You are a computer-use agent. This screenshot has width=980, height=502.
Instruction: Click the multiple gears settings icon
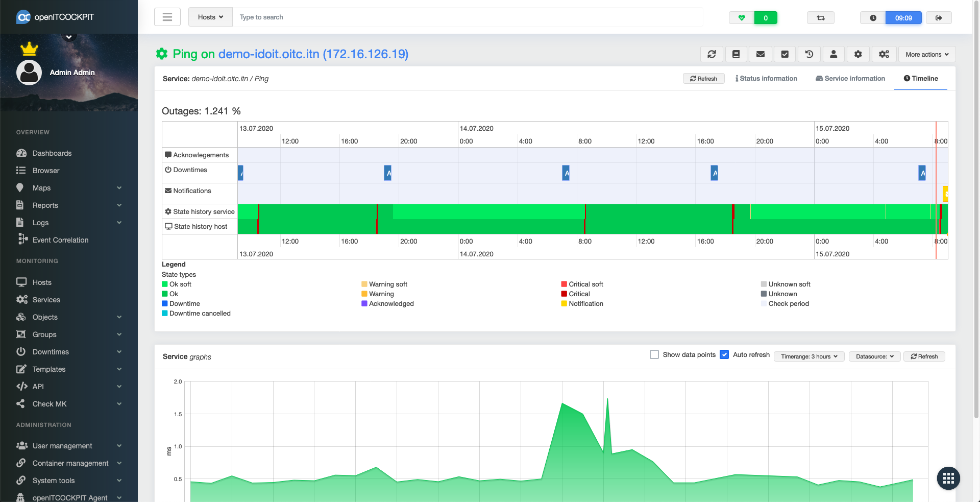point(884,54)
